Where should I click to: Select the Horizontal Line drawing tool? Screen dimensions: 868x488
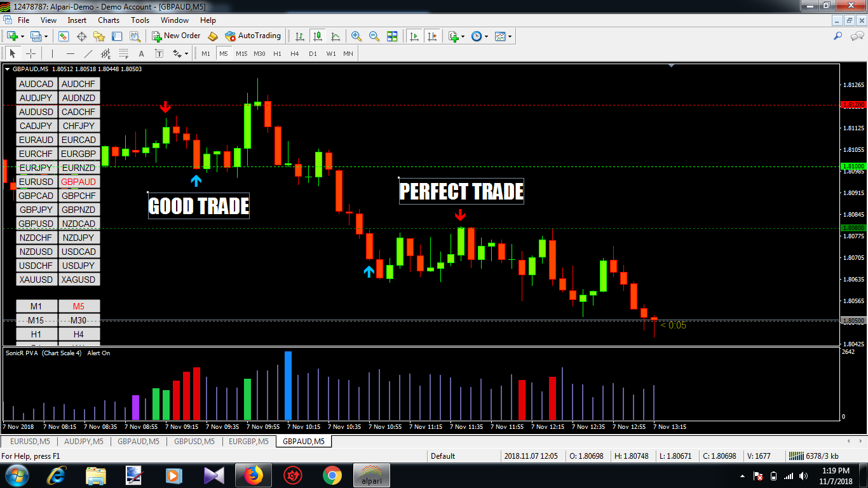click(70, 53)
